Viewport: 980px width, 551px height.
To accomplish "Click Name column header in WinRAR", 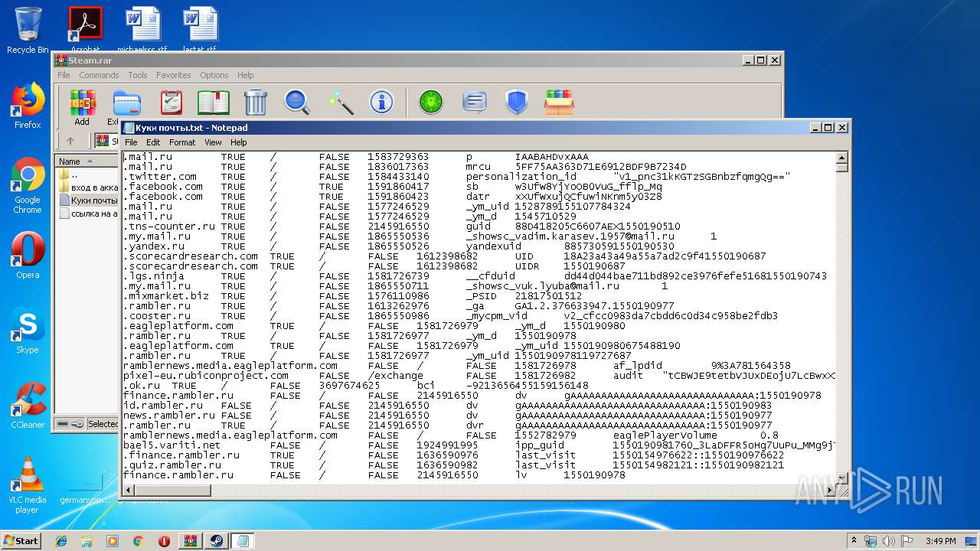I will point(86,161).
